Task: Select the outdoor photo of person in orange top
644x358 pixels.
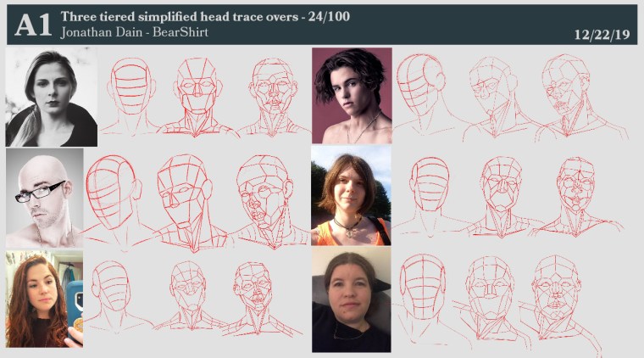Action: pyautogui.click(x=351, y=196)
